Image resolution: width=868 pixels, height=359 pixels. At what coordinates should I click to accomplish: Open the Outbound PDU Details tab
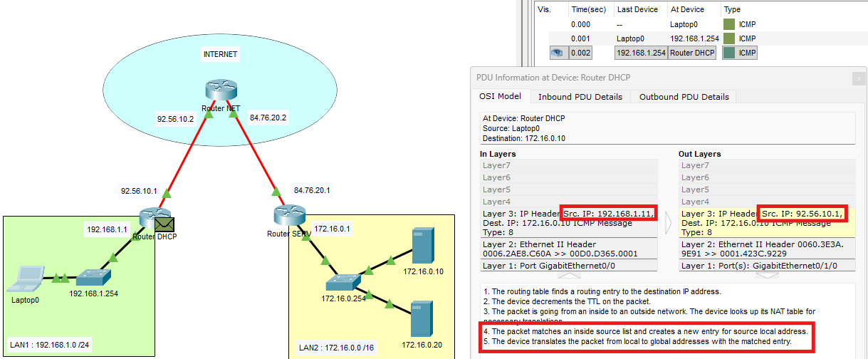pyautogui.click(x=684, y=97)
